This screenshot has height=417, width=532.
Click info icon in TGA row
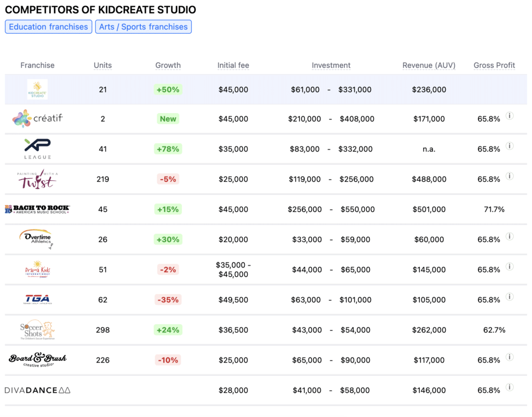(509, 297)
